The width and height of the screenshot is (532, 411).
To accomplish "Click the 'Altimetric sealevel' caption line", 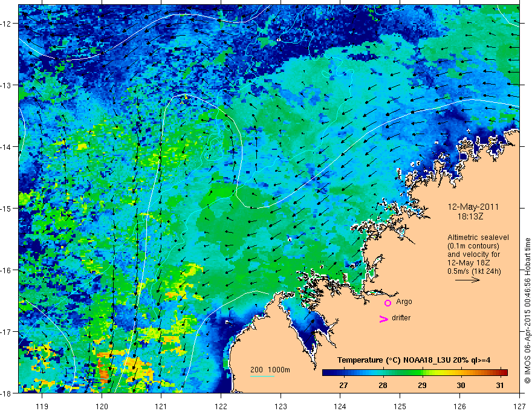I will pyautogui.click(x=478, y=238).
